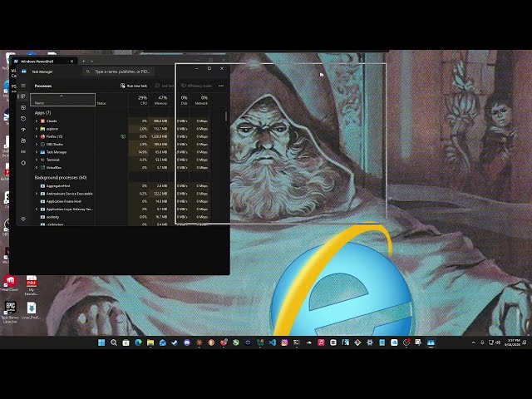The image size is (532, 399).
Task: Open the Epic Games Launcher desktop shortcut
Action: [10, 313]
